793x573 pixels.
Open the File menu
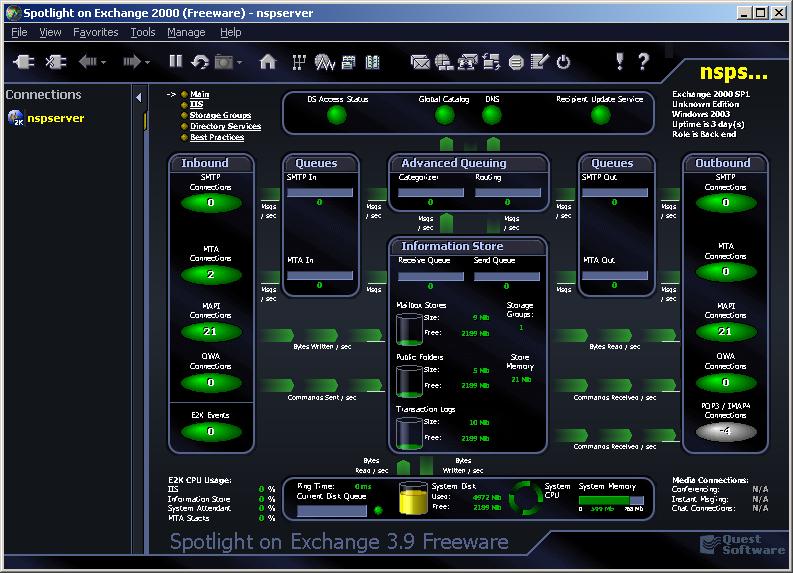(x=19, y=32)
